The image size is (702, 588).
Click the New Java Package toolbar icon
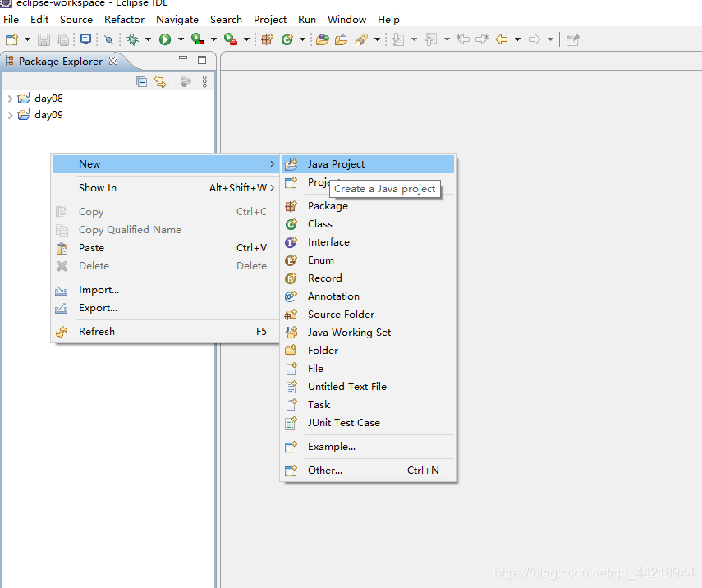(268, 40)
